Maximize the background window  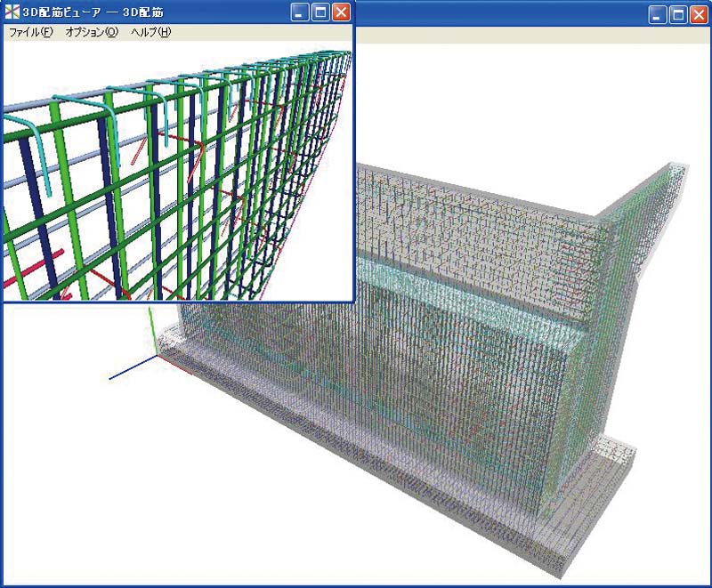coord(678,15)
